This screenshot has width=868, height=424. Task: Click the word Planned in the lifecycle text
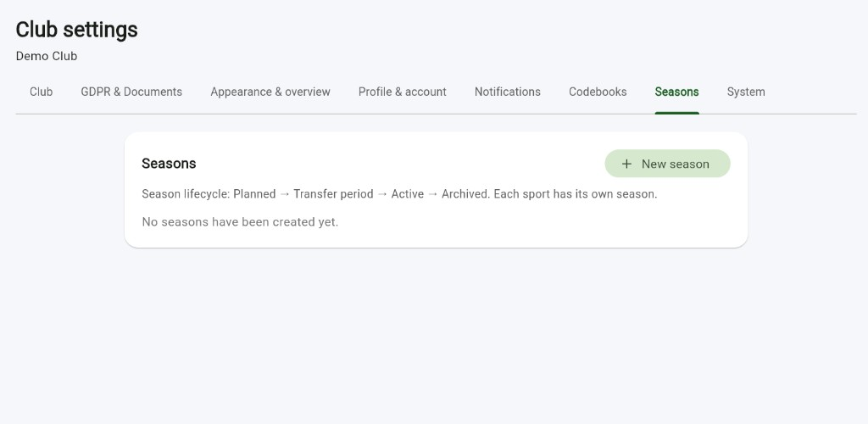pyautogui.click(x=254, y=194)
